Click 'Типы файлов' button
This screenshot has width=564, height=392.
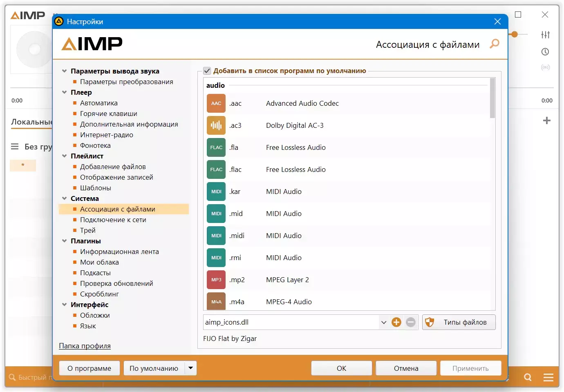tap(459, 322)
